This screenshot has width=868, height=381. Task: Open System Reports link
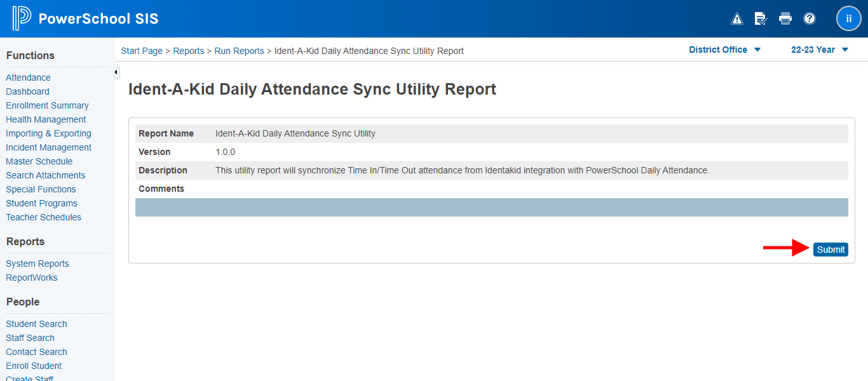(37, 264)
